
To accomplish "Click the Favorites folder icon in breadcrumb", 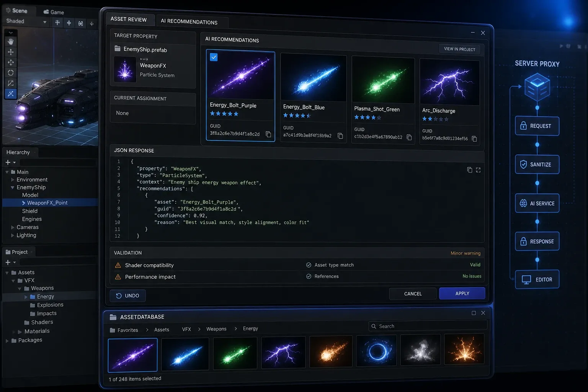I will pyautogui.click(x=113, y=330).
